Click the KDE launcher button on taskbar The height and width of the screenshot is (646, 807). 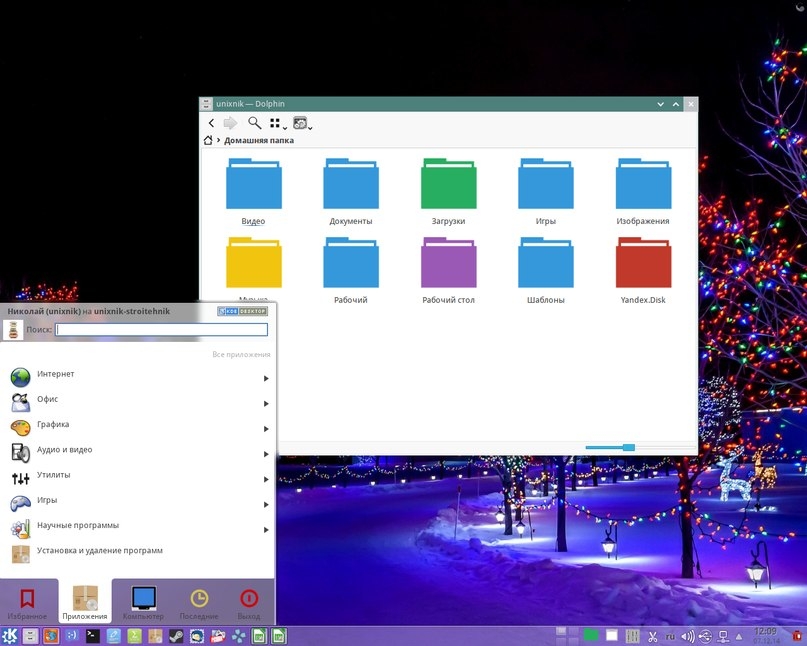pyautogui.click(x=10, y=636)
